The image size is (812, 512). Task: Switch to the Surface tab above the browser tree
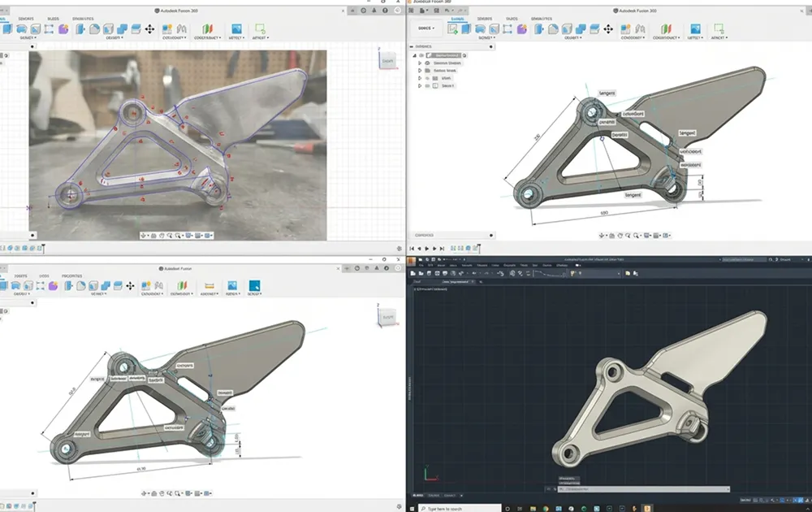484,18
